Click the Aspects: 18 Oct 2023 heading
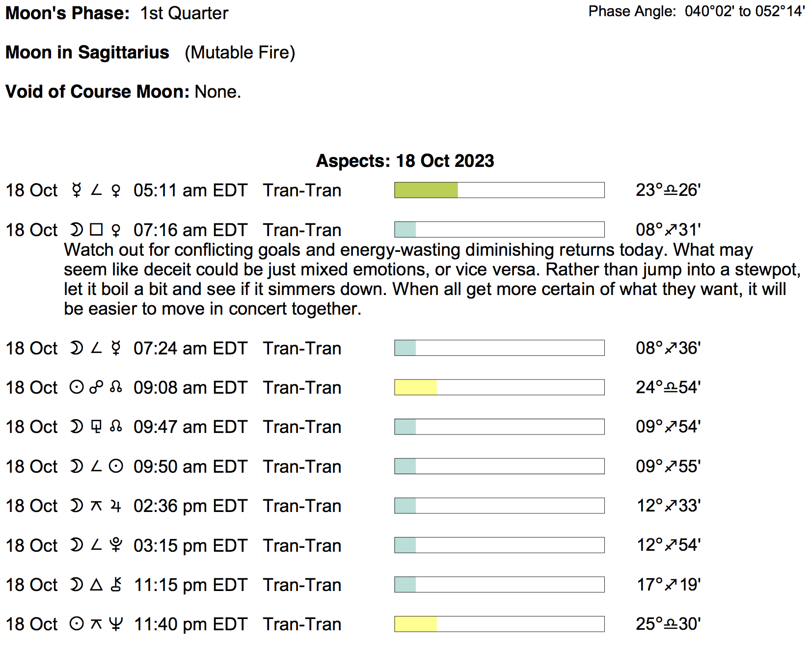Viewport: 812px width, 645px height. click(405, 161)
